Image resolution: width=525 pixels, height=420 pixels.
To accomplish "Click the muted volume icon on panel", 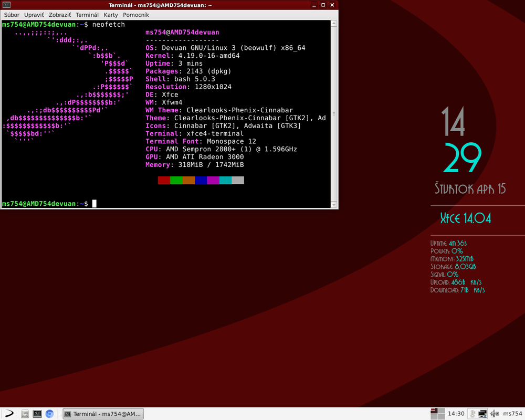I will [495, 414].
